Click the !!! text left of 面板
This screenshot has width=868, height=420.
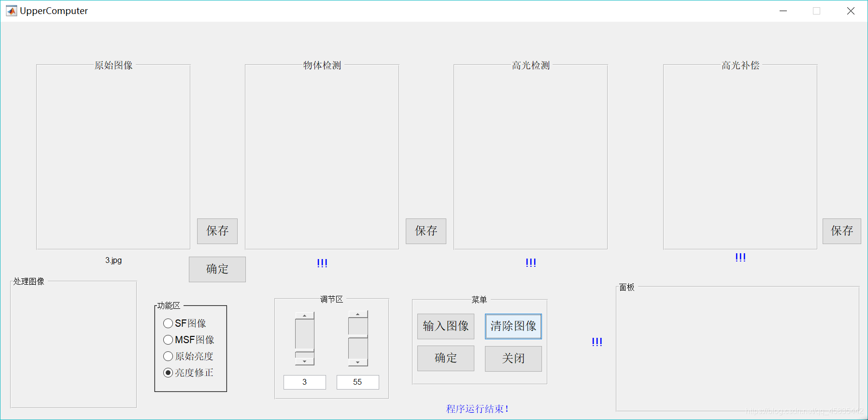point(597,342)
